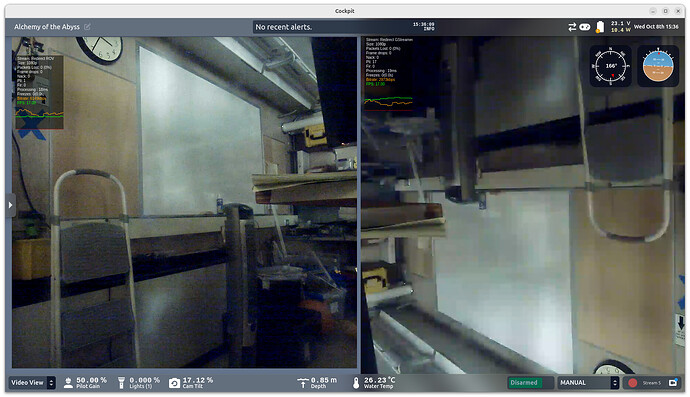
Task: Open the left side menu arrow
Action: [10, 205]
